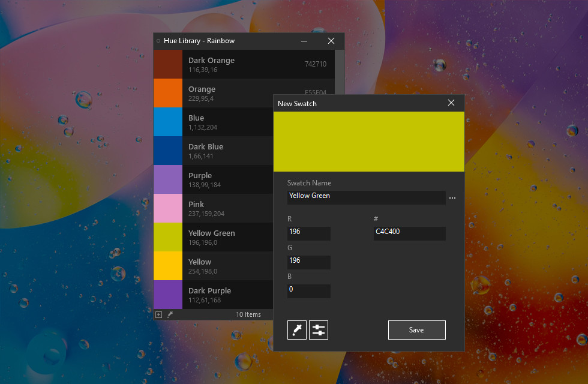Click the RGB value 237,159,204
The width and height of the screenshot is (588, 384).
coord(206,214)
